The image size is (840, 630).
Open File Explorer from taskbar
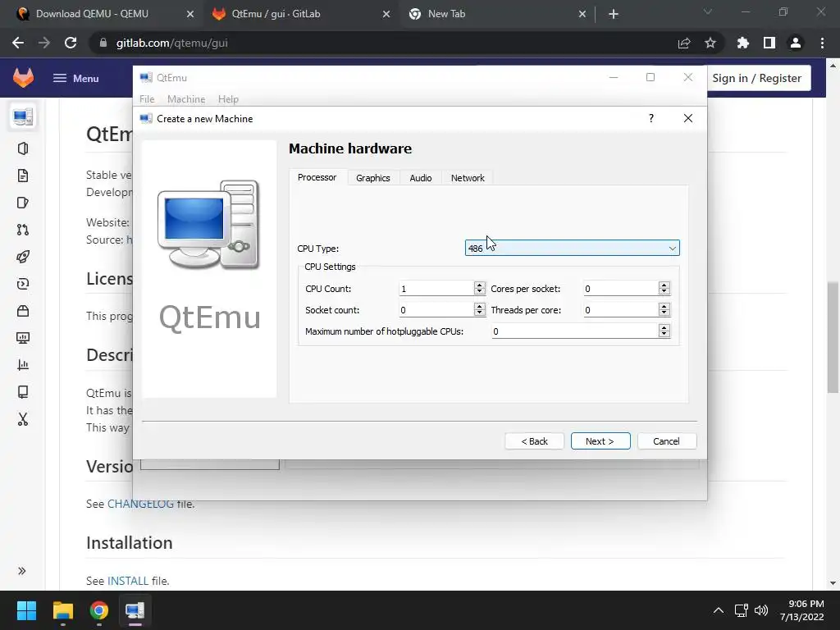pos(62,610)
